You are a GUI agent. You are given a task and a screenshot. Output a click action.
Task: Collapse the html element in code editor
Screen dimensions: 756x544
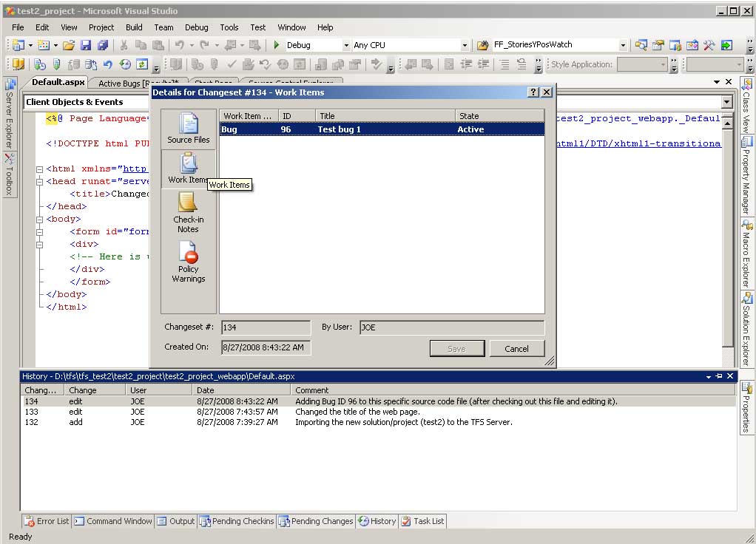(x=39, y=169)
